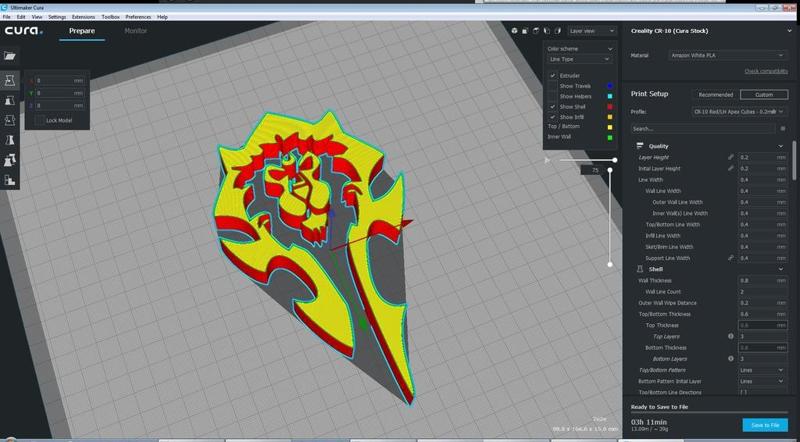Viewport: 800px width, 442px height.
Task: Open the settings visibility menu beside Search
Action: click(783, 129)
